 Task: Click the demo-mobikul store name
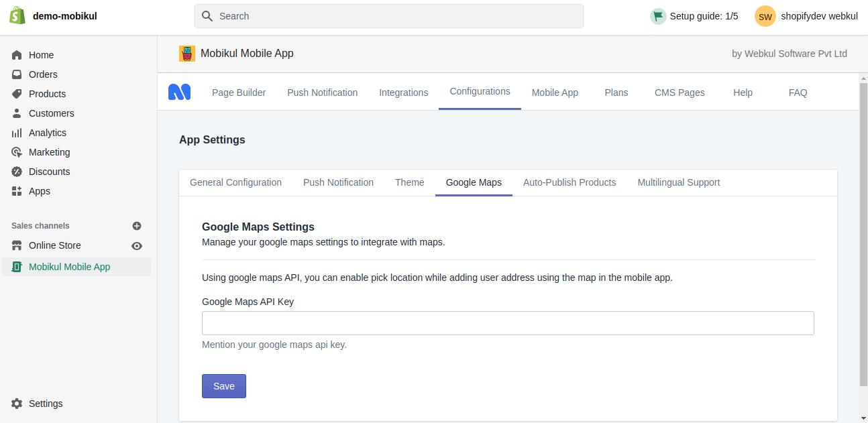click(x=65, y=16)
